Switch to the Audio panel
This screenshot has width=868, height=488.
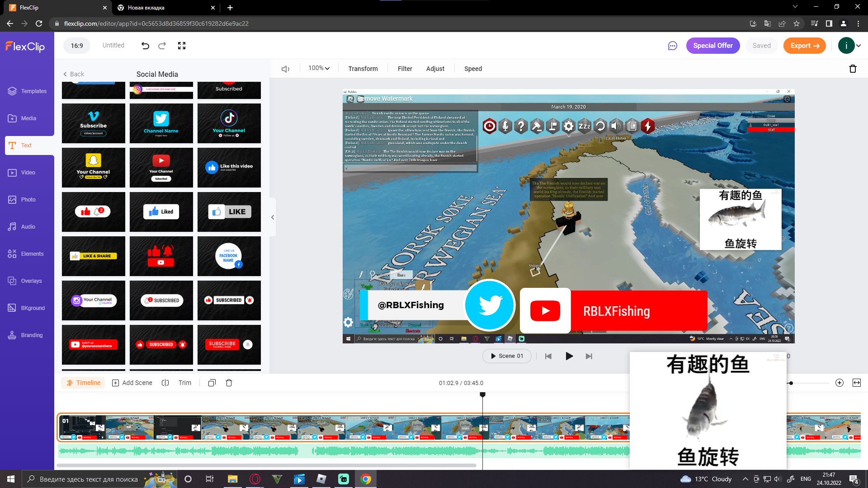(x=28, y=226)
